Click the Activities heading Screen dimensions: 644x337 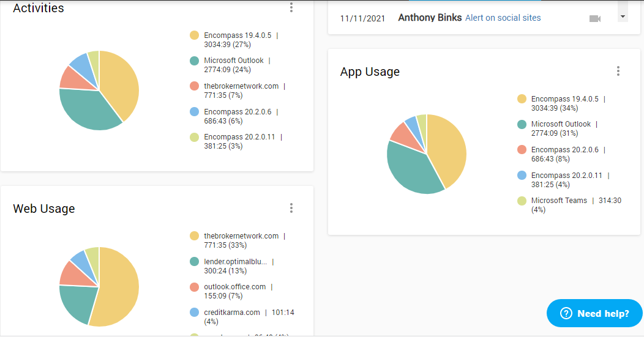coord(39,8)
